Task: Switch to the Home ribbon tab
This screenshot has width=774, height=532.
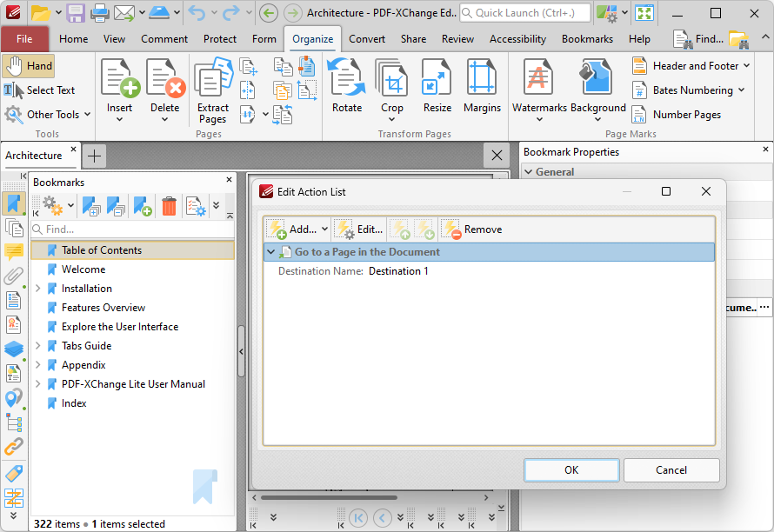Action: tap(74, 39)
